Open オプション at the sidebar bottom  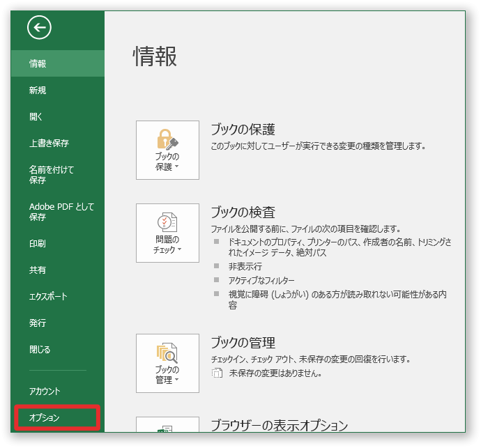point(57,417)
